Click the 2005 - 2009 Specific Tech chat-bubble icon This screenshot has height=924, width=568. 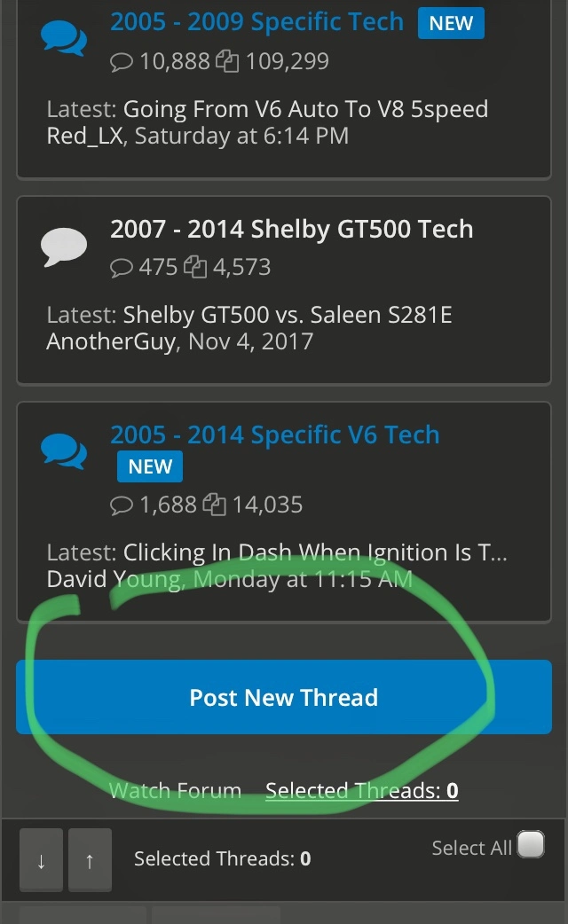tap(64, 38)
